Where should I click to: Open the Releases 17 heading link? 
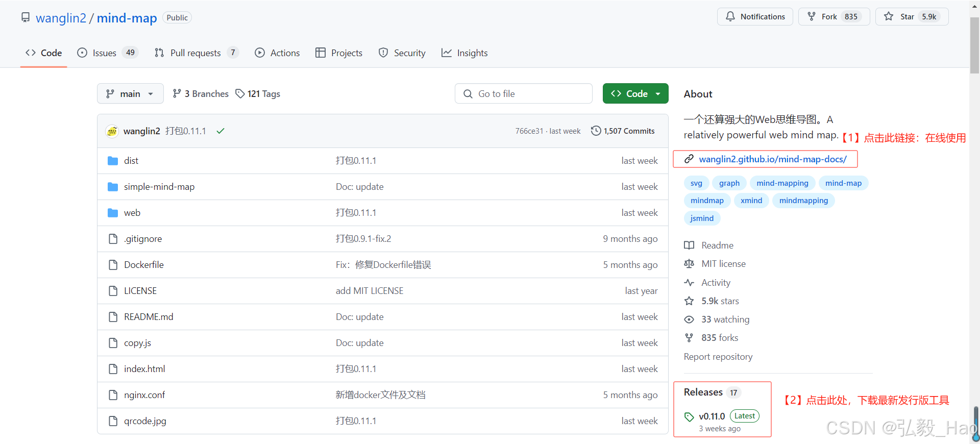[712, 392]
